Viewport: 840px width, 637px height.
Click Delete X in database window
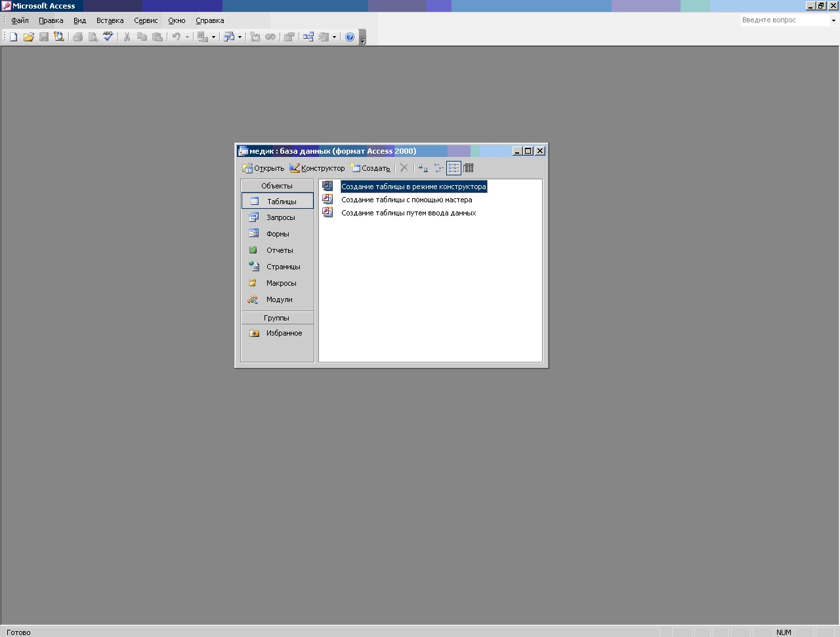tap(404, 168)
